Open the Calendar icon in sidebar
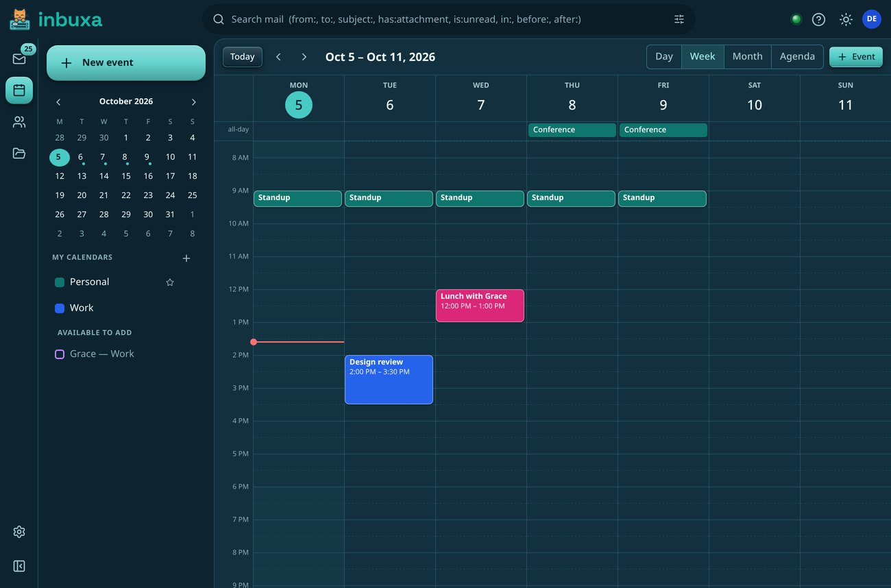The image size is (891, 588). [19, 90]
